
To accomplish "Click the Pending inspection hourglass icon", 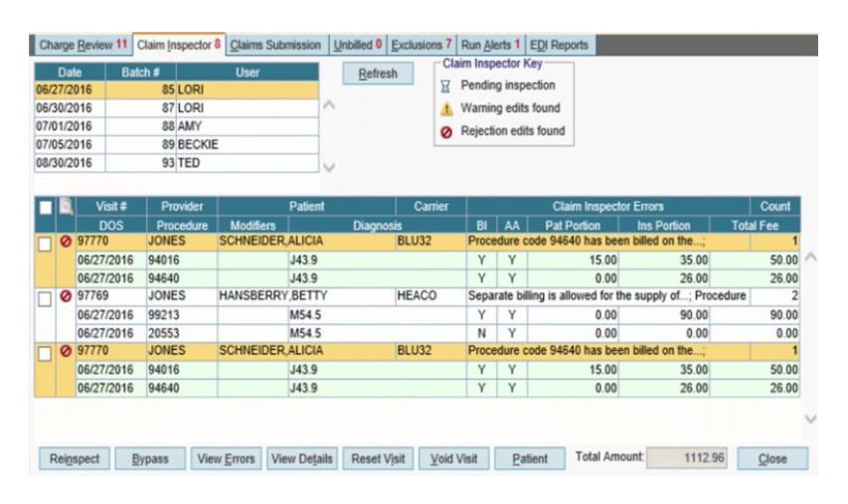I will pos(445,85).
